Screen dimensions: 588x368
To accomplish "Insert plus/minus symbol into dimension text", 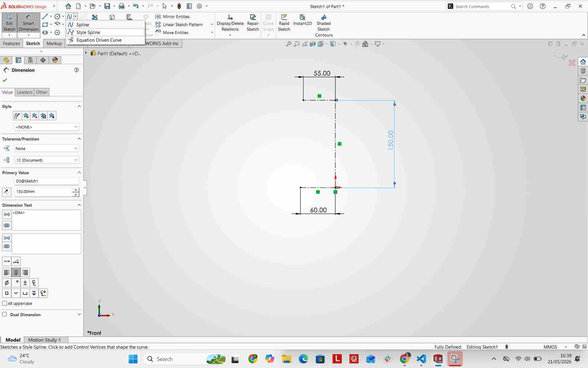I will click(x=25, y=283).
